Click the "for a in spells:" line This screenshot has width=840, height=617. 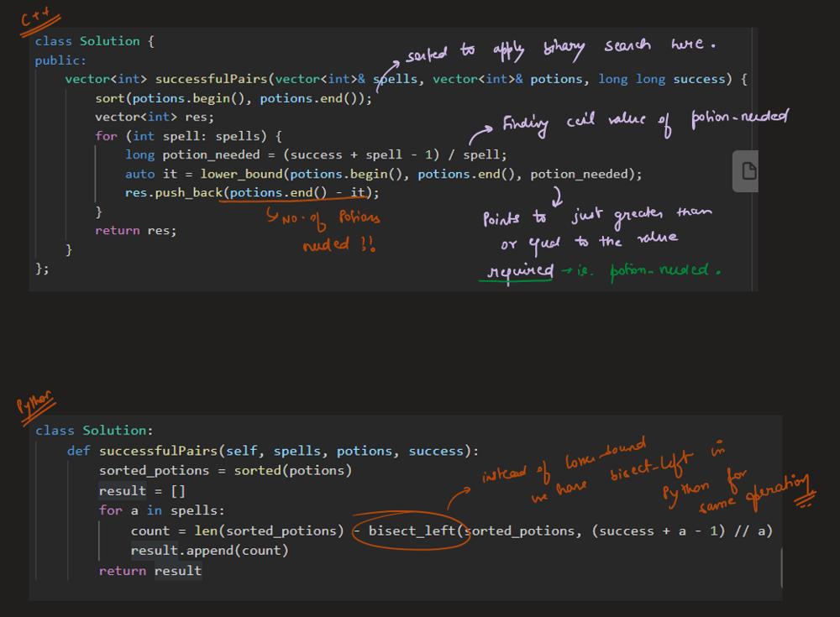point(150,510)
